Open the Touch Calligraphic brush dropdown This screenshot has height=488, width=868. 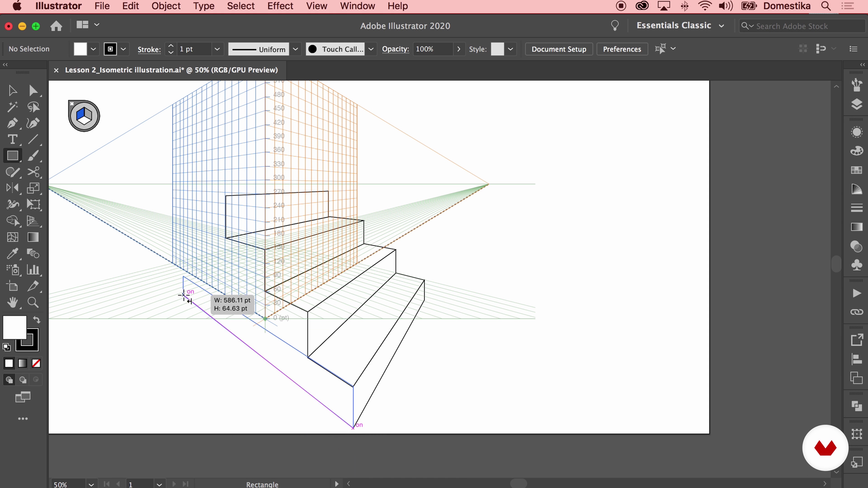tap(371, 49)
